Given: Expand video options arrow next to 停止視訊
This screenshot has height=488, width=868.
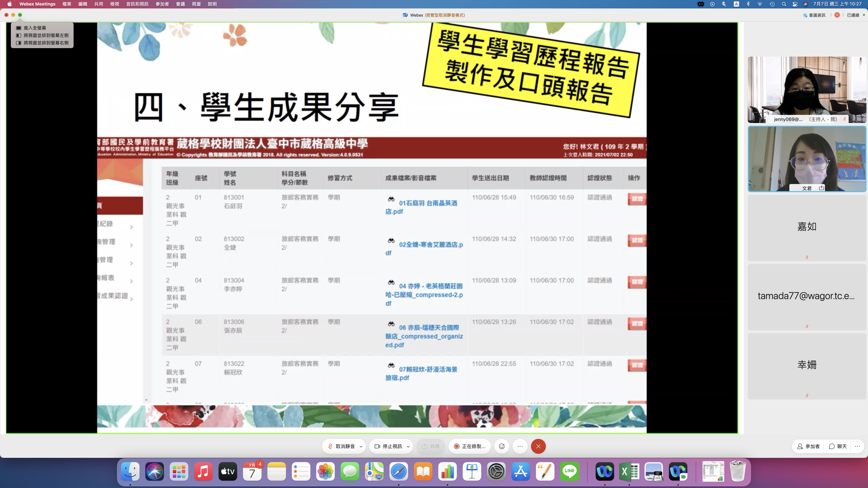Looking at the screenshot, I should (408, 446).
